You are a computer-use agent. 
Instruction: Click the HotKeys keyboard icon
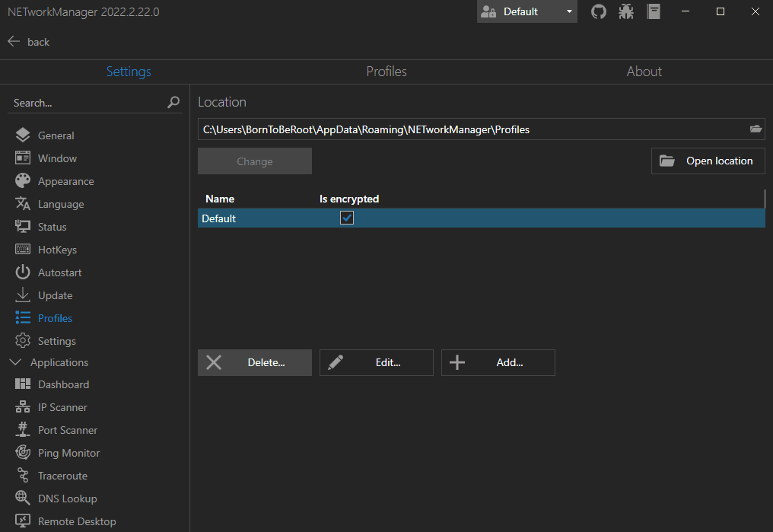pos(23,250)
